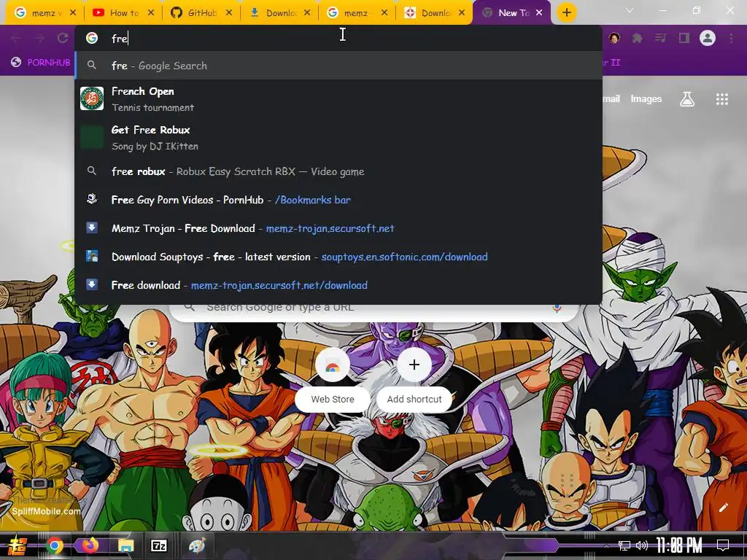This screenshot has height=560, width=747.
Task: Close the New Tab tab
Action: click(x=539, y=13)
